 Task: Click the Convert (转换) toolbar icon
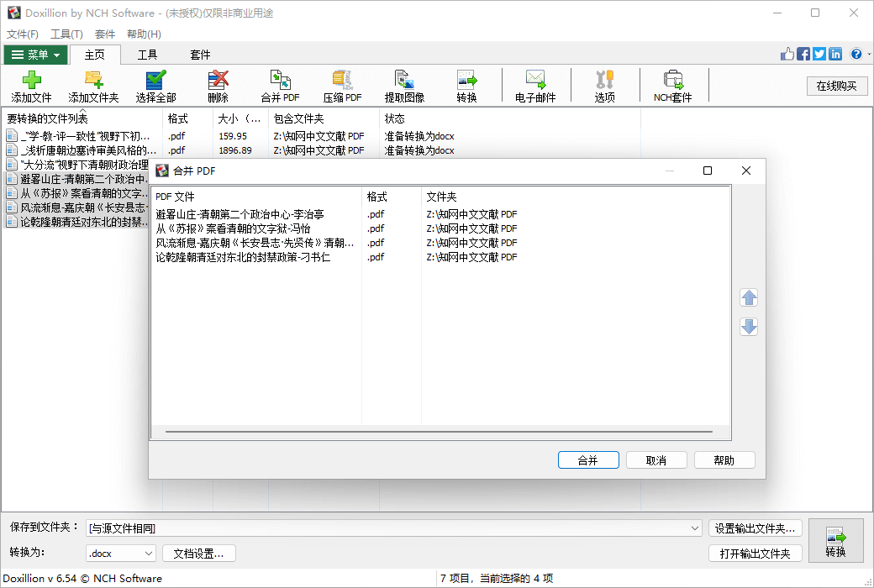(466, 87)
